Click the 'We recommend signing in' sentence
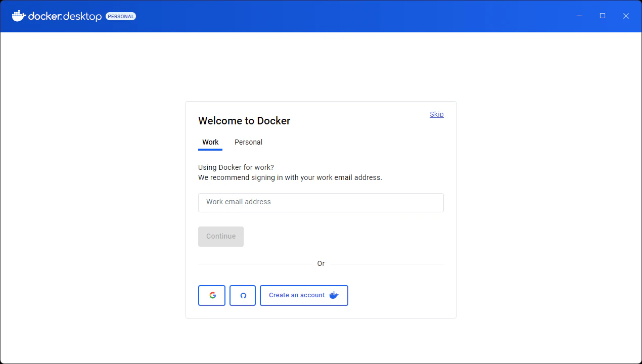642x364 pixels. coord(290,177)
